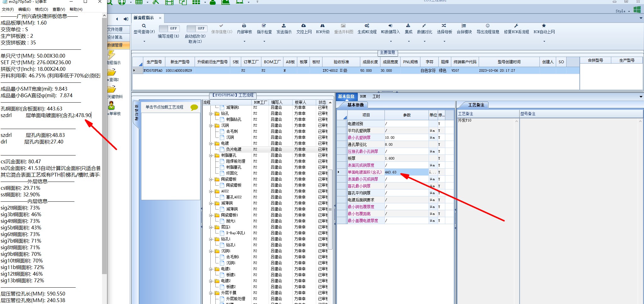This screenshot has width=644, height=304.
Task: Open the 指示检查 dropdown arrow
Action: (x=264, y=41)
